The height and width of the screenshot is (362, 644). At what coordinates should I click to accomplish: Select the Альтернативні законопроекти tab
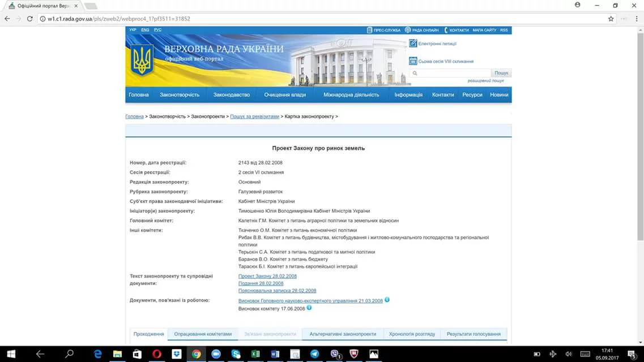point(343,334)
